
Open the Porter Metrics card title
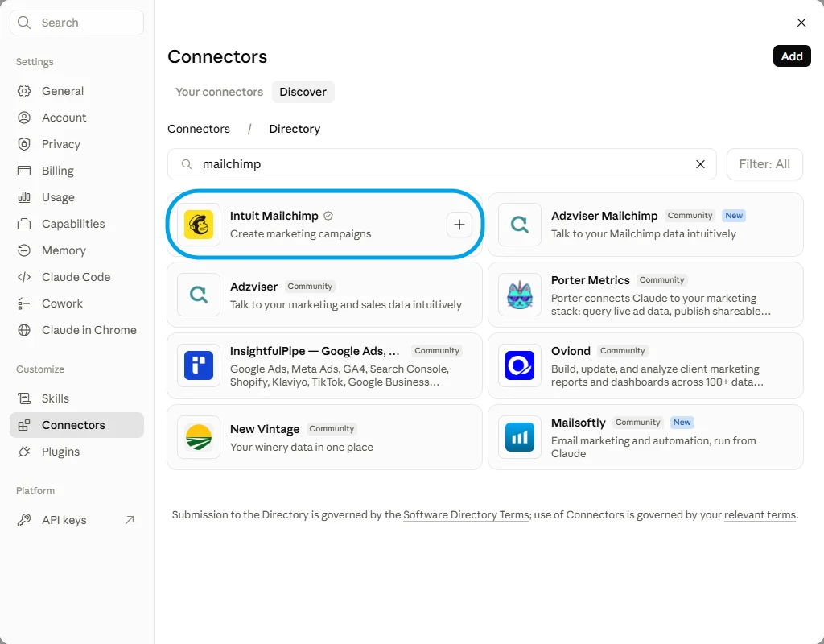click(x=590, y=280)
